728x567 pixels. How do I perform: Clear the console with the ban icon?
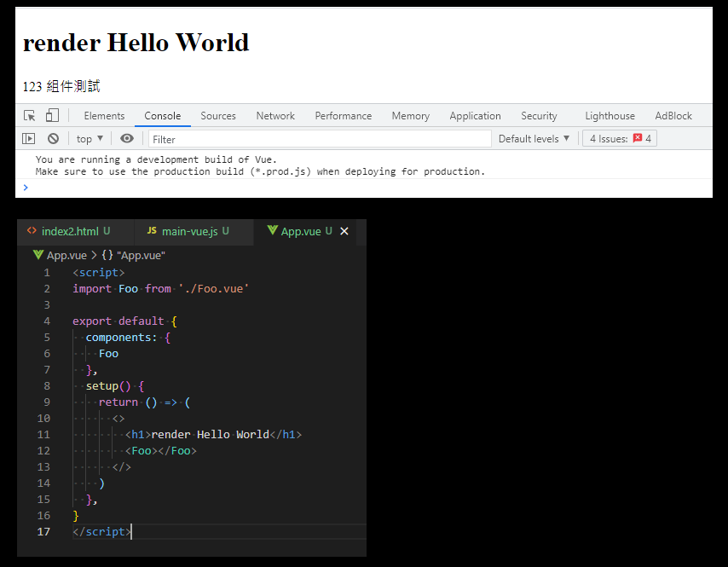pos(54,138)
